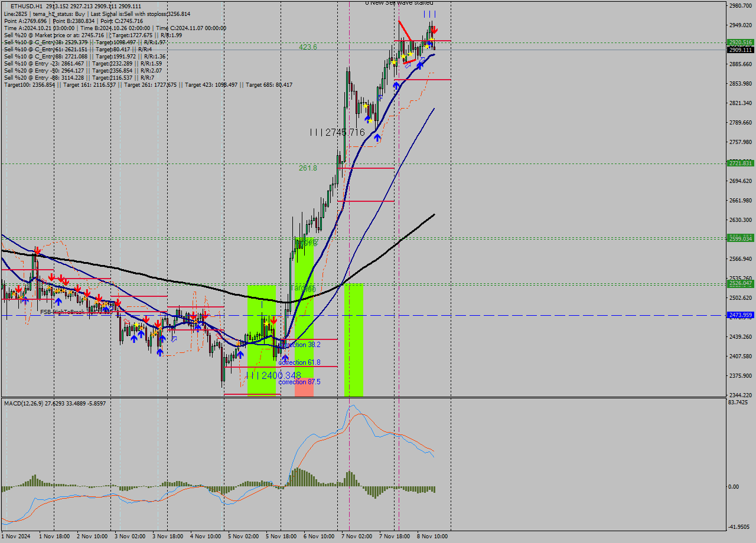The height and width of the screenshot is (543, 756).
Task: Click the 'Sell %10 @ Entry -23' line
Action: point(83,63)
